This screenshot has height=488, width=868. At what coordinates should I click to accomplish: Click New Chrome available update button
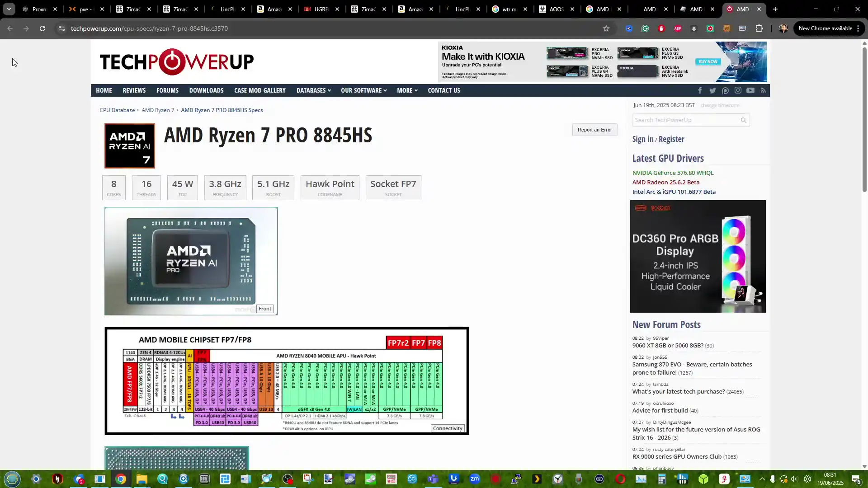click(x=829, y=28)
